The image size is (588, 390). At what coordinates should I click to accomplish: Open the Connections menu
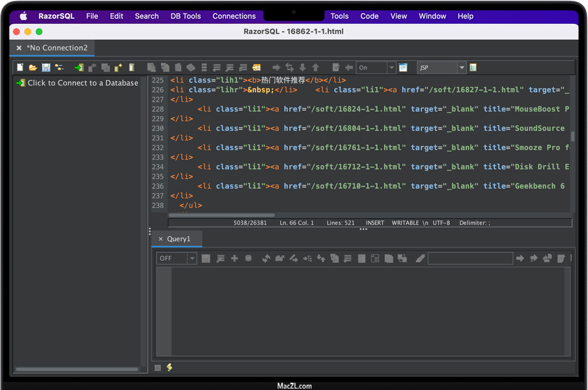[234, 16]
